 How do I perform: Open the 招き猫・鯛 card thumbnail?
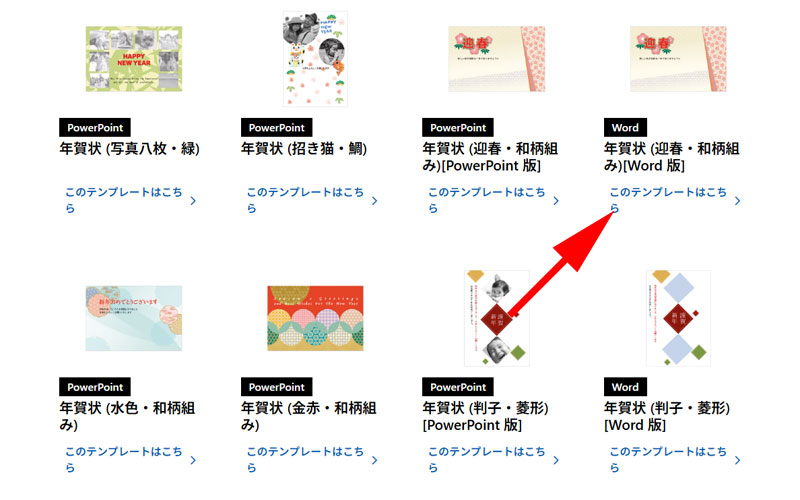(x=315, y=59)
